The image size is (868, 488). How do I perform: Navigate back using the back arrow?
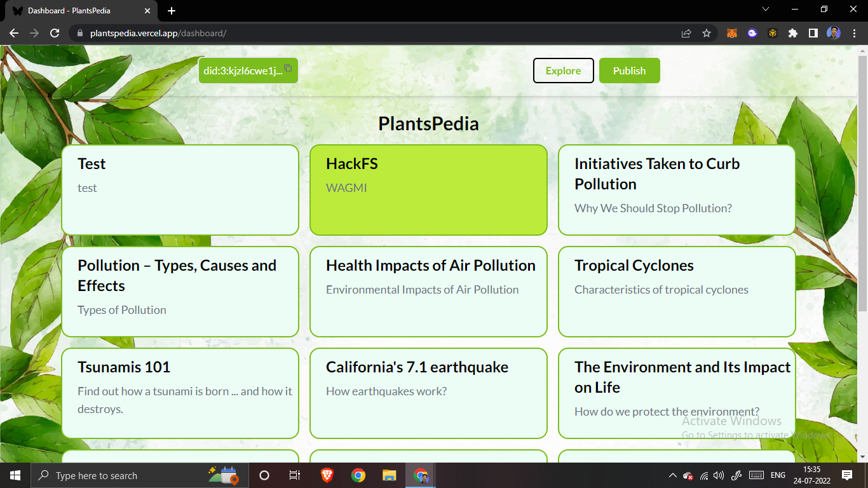13,33
